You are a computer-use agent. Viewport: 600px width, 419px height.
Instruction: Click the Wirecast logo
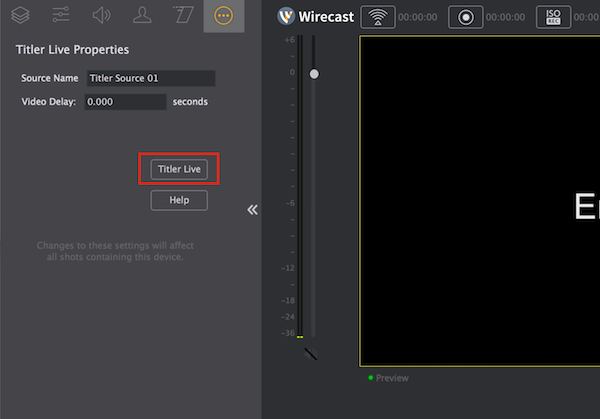tap(285, 16)
